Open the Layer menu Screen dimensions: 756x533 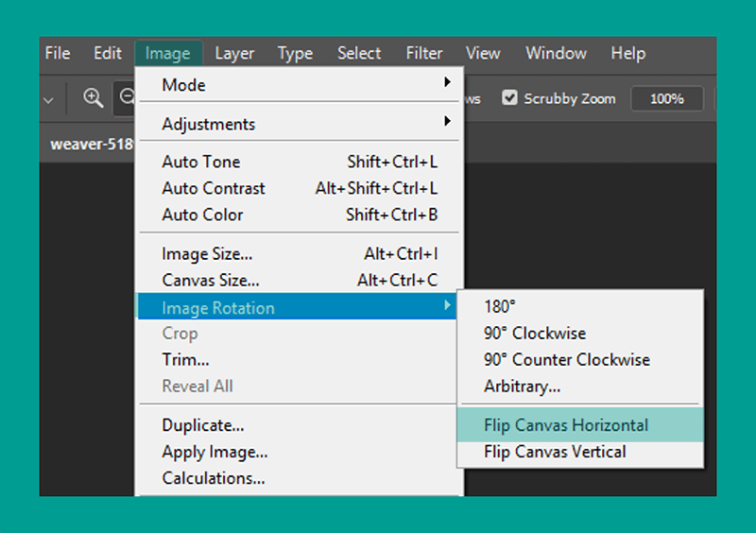[x=234, y=53]
